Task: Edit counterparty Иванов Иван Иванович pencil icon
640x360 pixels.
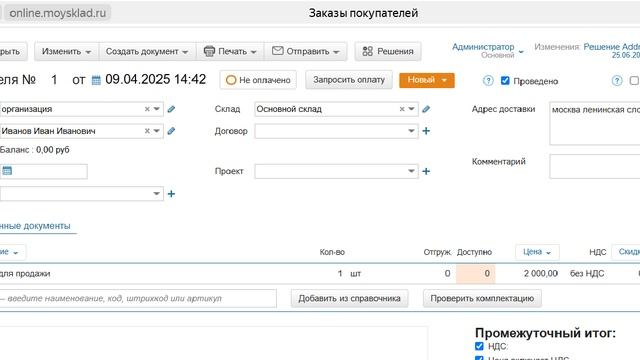Action: (171, 131)
